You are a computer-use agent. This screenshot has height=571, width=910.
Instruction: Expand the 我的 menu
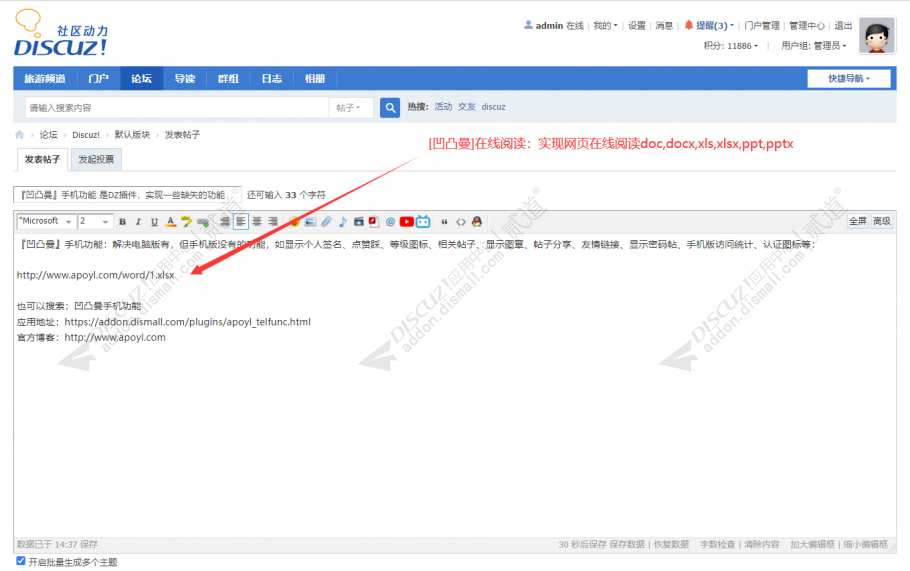point(605,26)
